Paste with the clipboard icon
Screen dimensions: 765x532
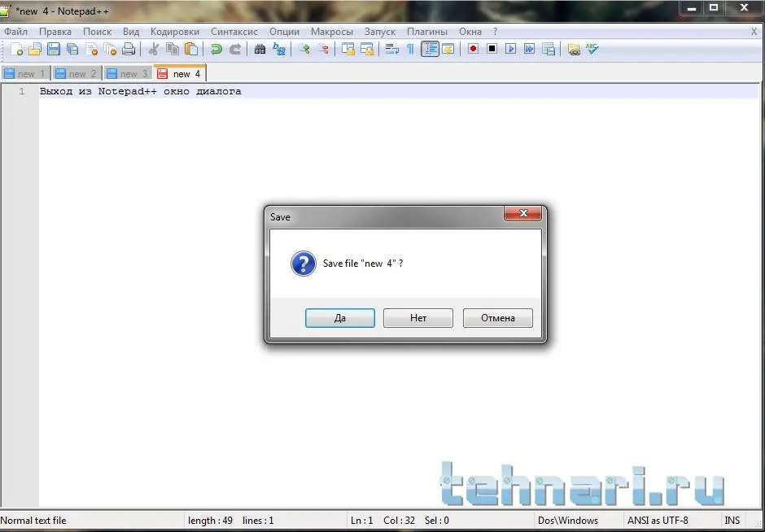191,49
